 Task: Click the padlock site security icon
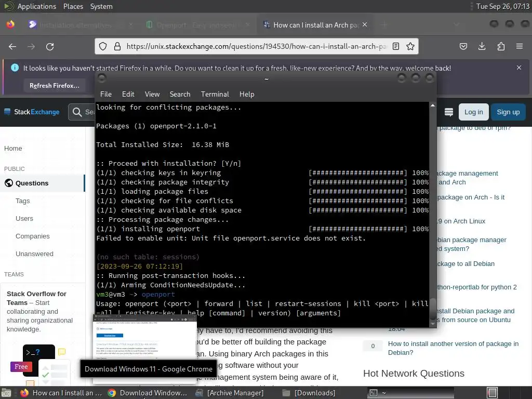[117, 46]
